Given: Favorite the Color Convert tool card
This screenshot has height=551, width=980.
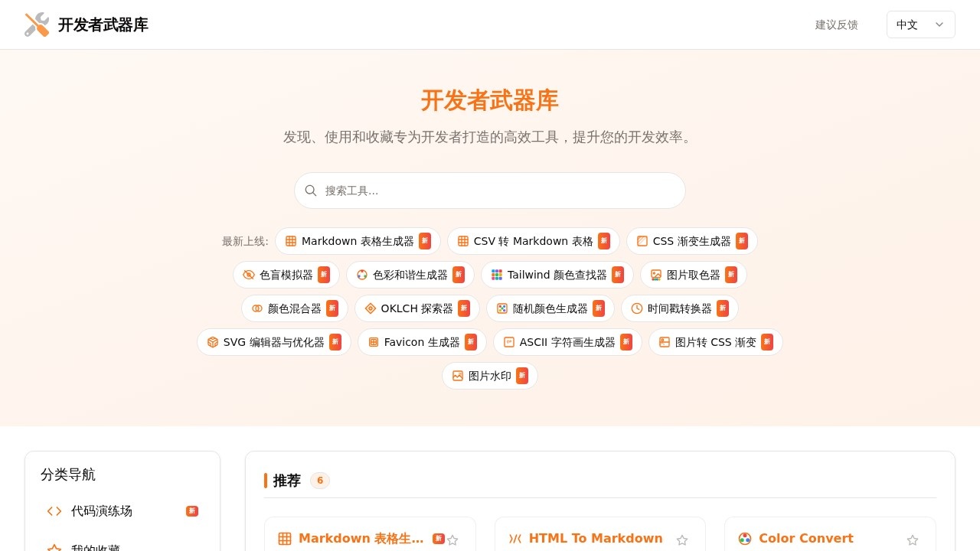Looking at the screenshot, I should click(913, 540).
